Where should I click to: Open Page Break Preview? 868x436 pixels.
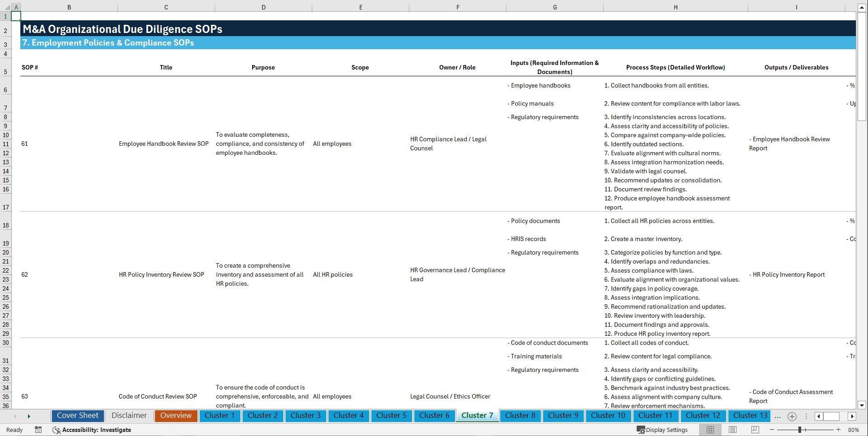point(755,430)
